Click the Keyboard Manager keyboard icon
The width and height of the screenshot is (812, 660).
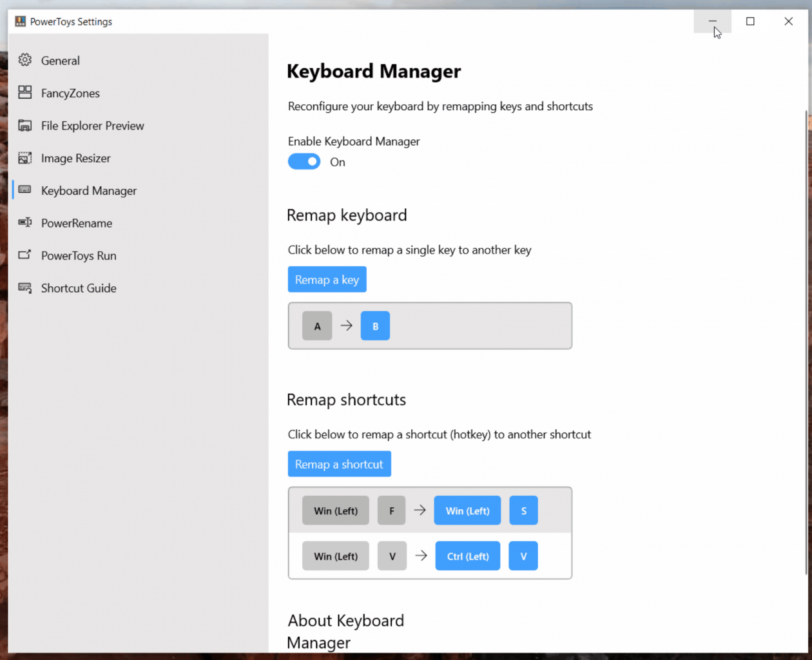(24, 189)
